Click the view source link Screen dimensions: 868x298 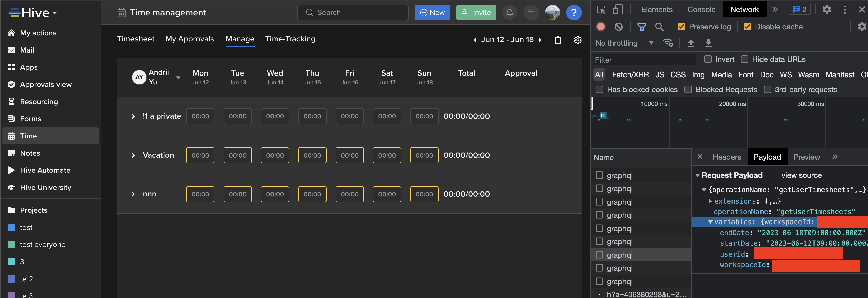point(801,175)
